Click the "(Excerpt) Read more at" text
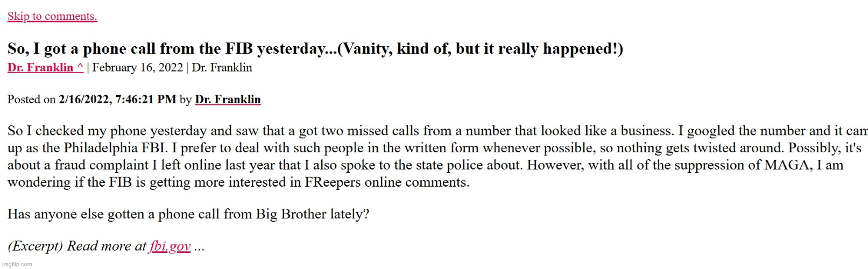 coord(77,246)
